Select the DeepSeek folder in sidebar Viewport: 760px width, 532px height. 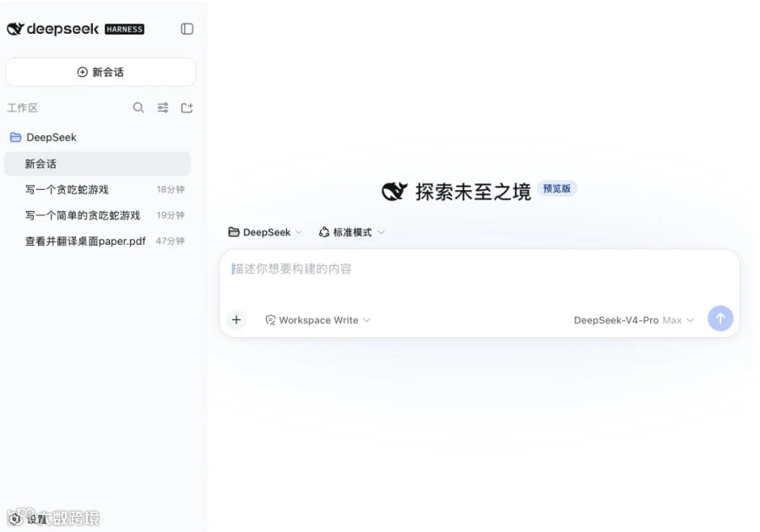tap(44, 138)
